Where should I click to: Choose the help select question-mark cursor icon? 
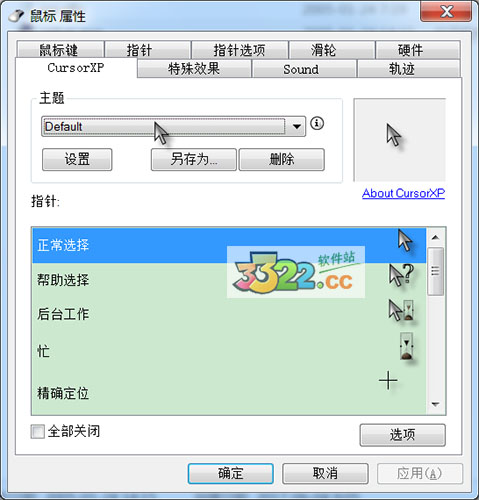click(x=402, y=275)
